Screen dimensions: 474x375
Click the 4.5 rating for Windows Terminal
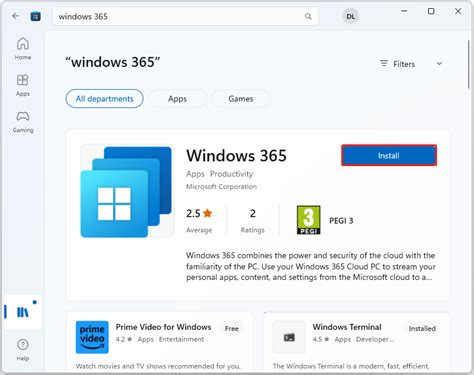click(321, 339)
